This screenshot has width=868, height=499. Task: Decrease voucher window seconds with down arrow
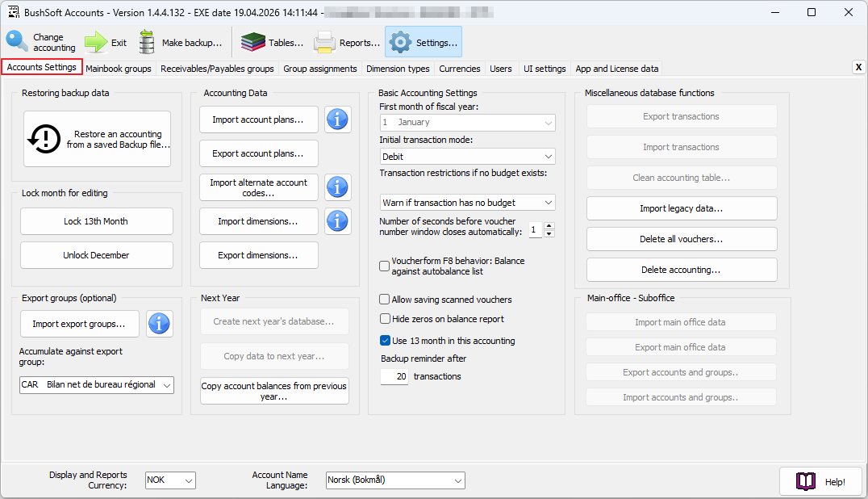point(549,233)
